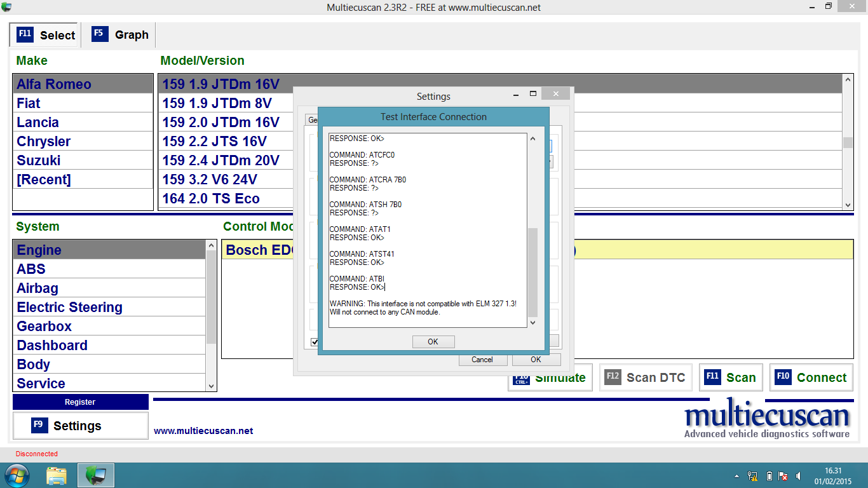Click the System list scroll down arrow
Image resolution: width=868 pixels, height=488 pixels.
(x=212, y=386)
